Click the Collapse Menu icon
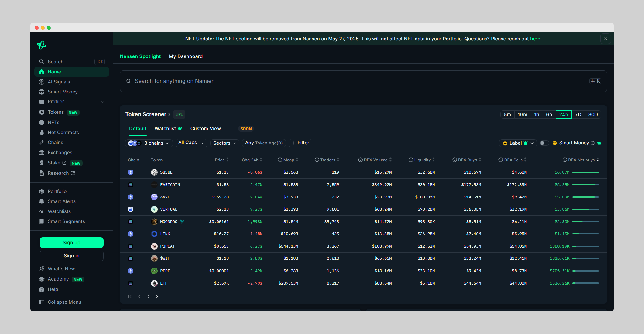Screen dimensions: 644x334 (42, 302)
